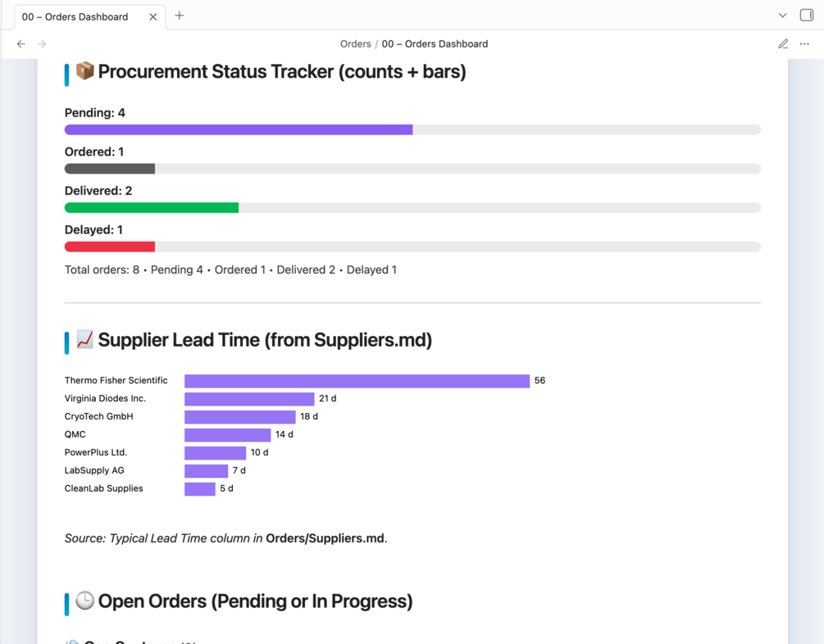Expand the tab list chevron
Image resolution: width=824 pixels, height=644 pixels.
tap(782, 16)
